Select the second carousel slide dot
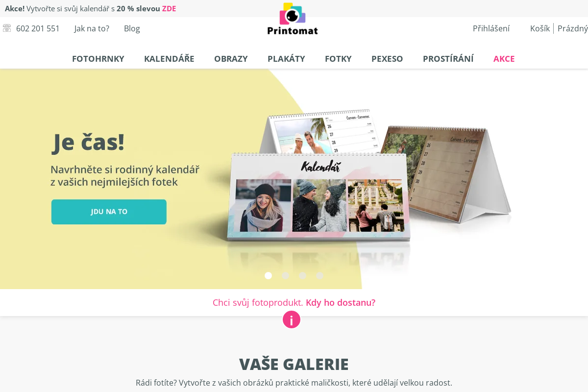588x392 pixels. 285,275
